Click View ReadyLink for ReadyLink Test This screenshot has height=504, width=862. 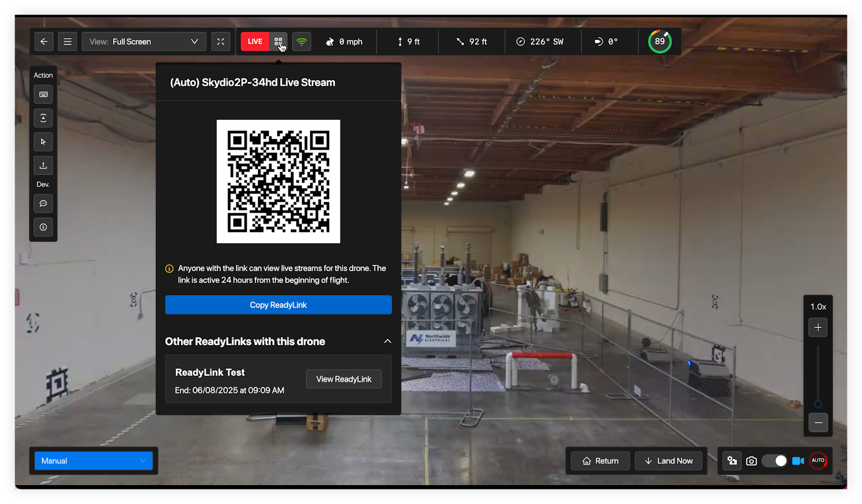(344, 379)
